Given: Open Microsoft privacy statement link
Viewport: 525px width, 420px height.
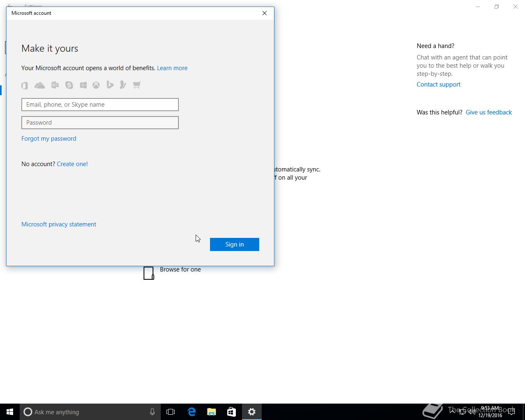Looking at the screenshot, I should (x=59, y=224).
